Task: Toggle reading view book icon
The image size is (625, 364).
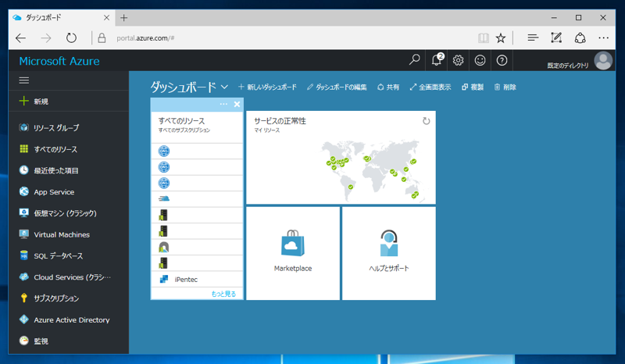Action: 484,37
